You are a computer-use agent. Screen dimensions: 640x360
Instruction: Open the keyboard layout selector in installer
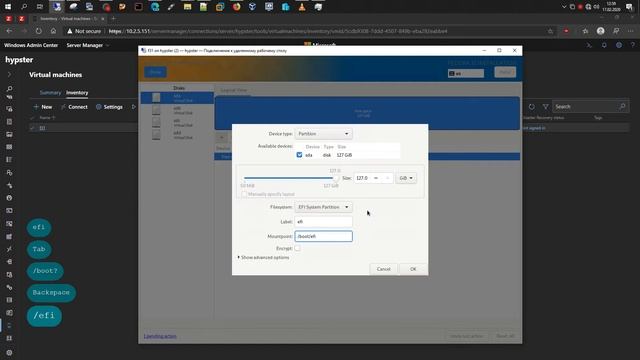[x=466, y=73]
